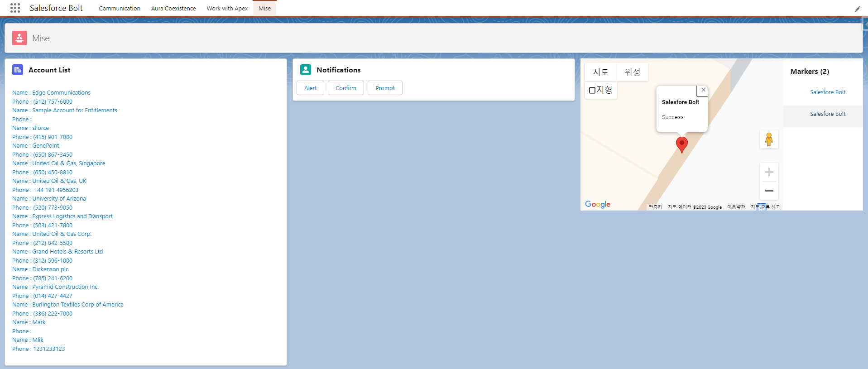
Task: Click Phone : (512) 757-6000
Action: click(42, 102)
